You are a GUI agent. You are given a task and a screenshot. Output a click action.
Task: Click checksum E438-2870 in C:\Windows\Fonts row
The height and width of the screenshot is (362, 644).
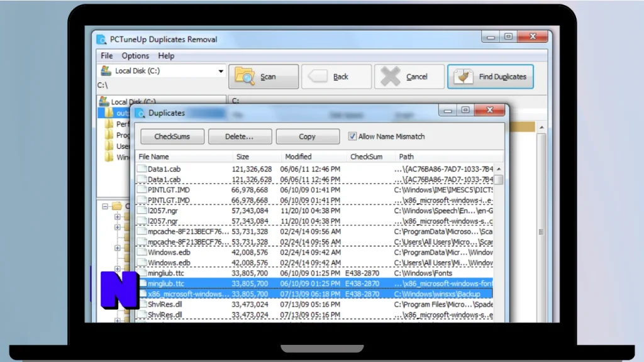coord(362,273)
